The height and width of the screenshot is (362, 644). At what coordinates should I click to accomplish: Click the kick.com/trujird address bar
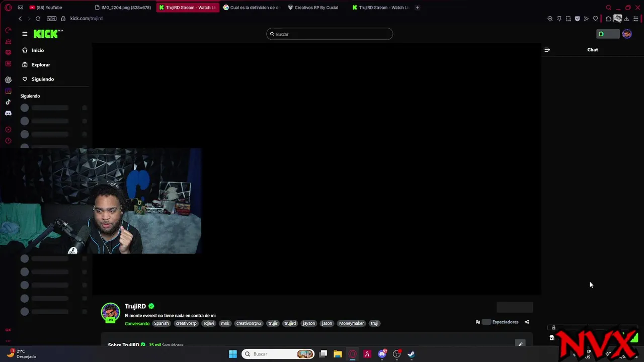click(86, 19)
